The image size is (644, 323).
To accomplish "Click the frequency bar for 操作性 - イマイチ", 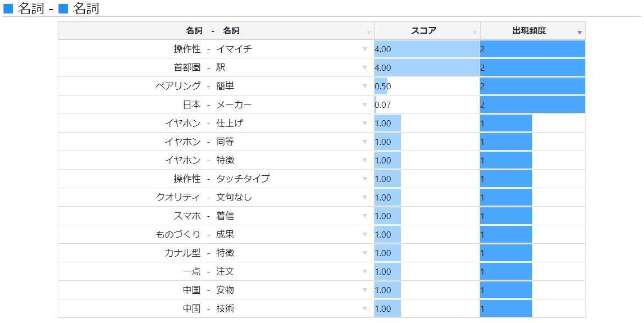I will pyautogui.click(x=532, y=49).
